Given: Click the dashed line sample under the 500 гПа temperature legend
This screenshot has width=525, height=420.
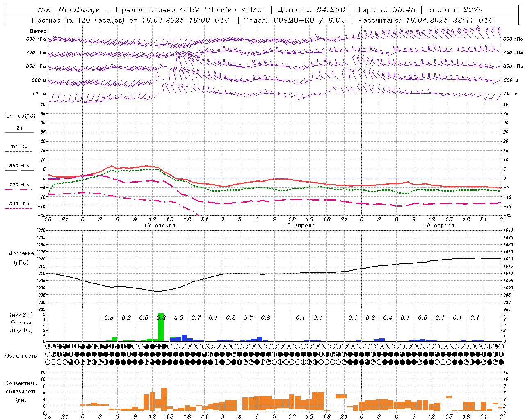Looking at the screenshot, I should click(18, 208).
